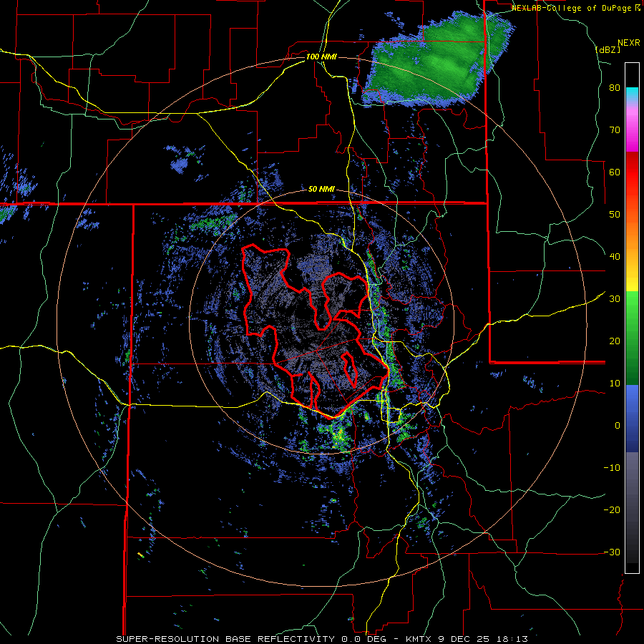Click the 80 value on the dBZ scale
The width and height of the screenshot is (644, 644).
point(615,88)
